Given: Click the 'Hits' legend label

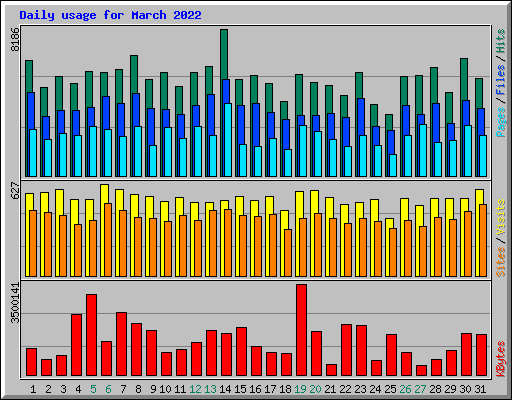Looking at the screenshot, I should click(501, 41).
